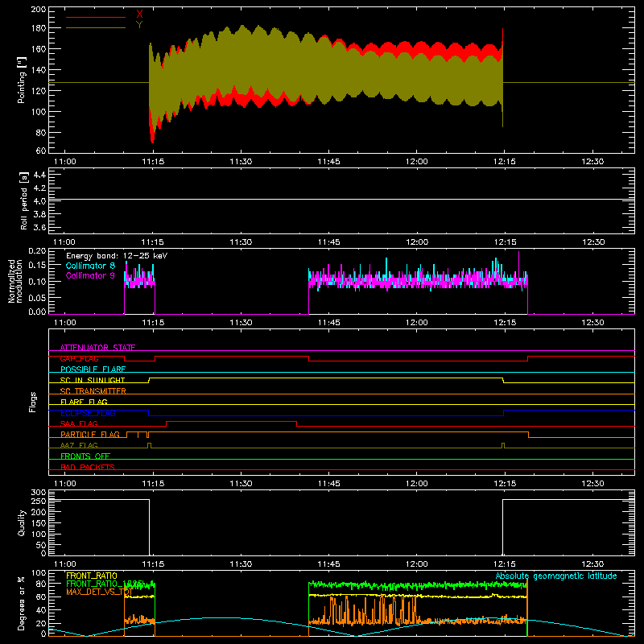Click the 'Absolute geomagnetic latitude' label
Viewport: 644px width, 644px height.
point(556,576)
